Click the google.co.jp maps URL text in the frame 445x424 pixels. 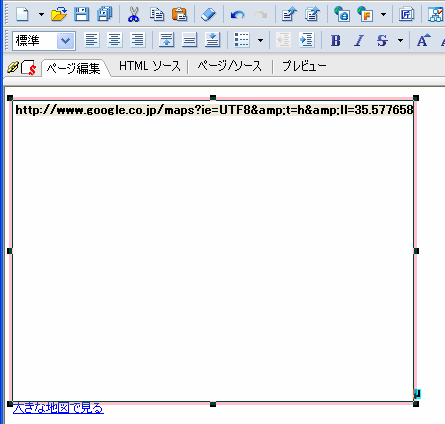[x=214, y=110]
